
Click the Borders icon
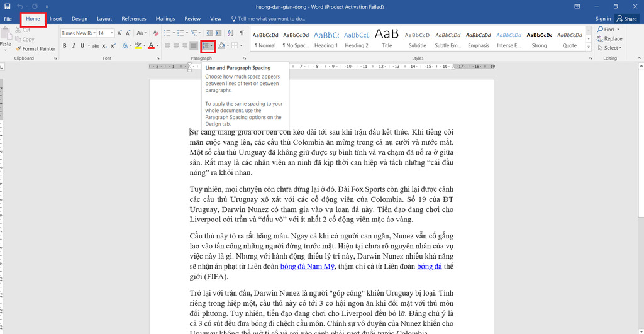click(x=235, y=45)
